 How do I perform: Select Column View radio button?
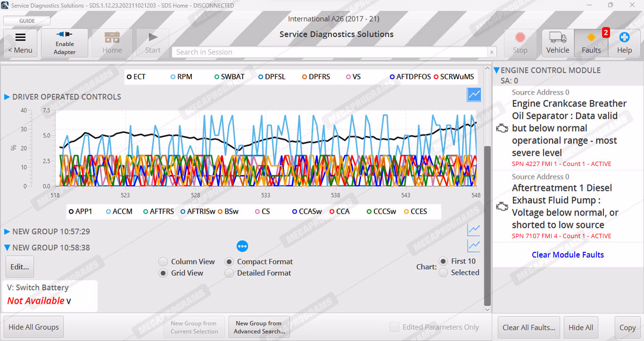click(163, 262)
